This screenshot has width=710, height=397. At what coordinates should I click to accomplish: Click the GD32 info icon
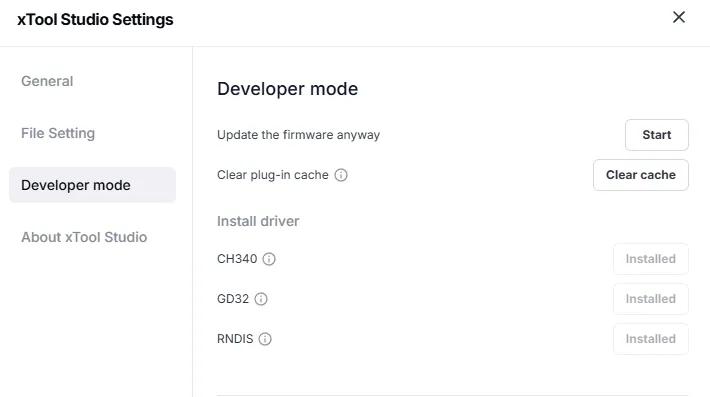(261, 299)
